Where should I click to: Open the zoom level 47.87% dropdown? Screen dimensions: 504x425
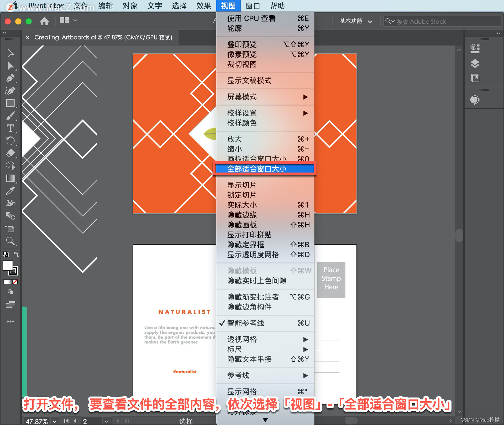pyautogui.click(x=54, y=421)
